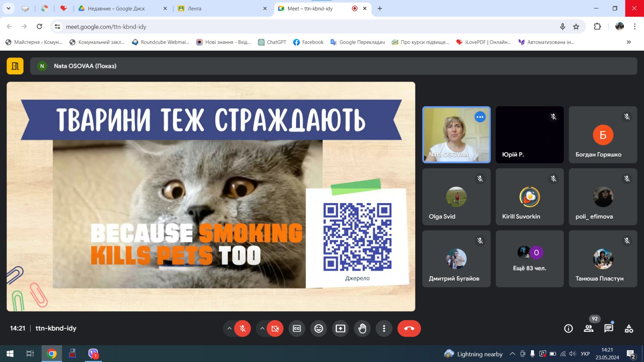Expand video settings chevron

(262, 329)
